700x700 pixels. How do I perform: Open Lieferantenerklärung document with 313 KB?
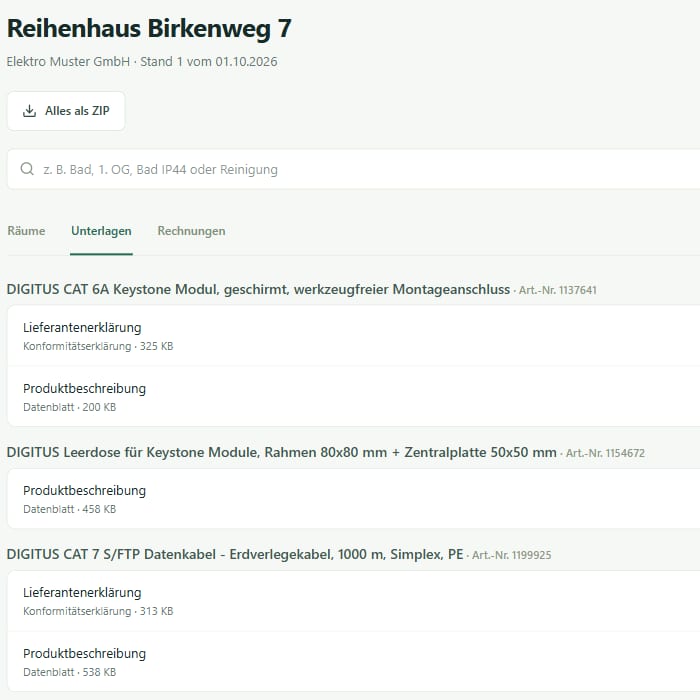click(x=354, y=601)
